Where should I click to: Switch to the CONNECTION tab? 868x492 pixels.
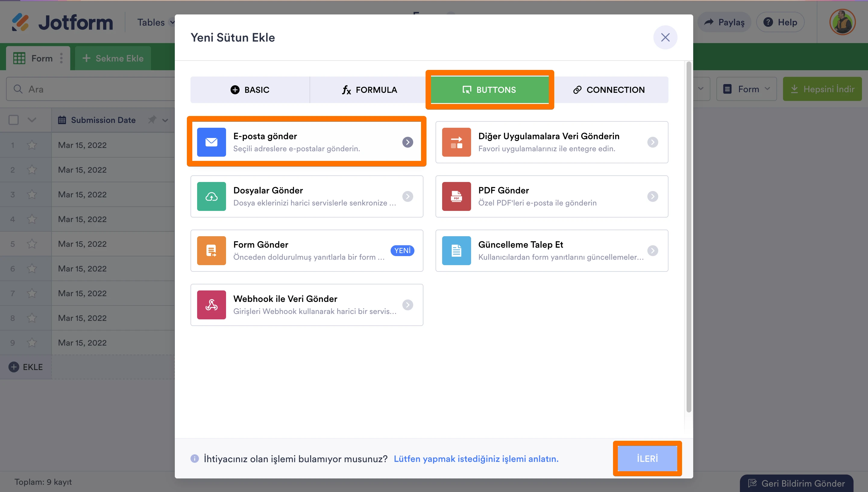pos(609,90)
